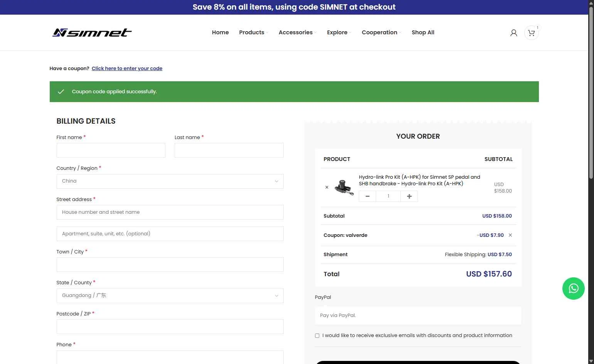Remove Hydro-link Pro Kit from order

[x=327, y=187]
